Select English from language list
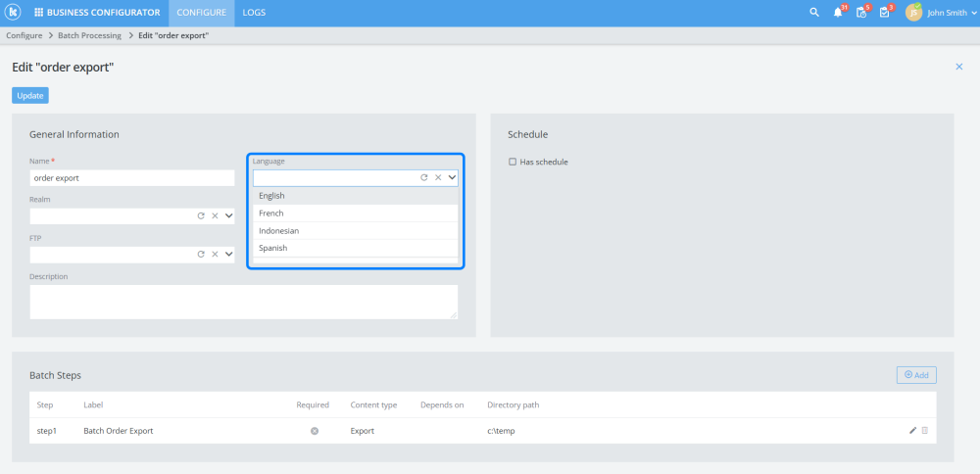Screen dimensions: 980x474 (355, 196)
